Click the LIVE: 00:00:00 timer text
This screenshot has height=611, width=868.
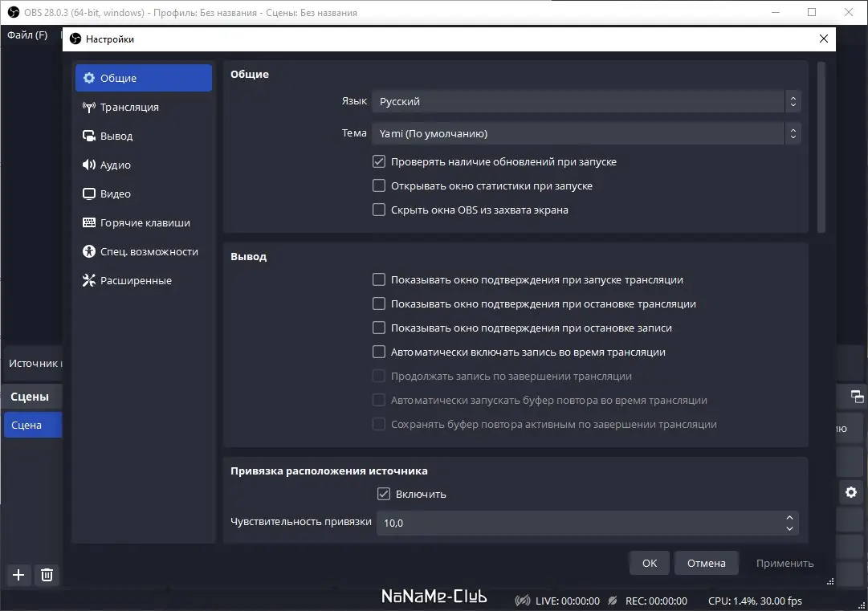(x=568, y=601)
